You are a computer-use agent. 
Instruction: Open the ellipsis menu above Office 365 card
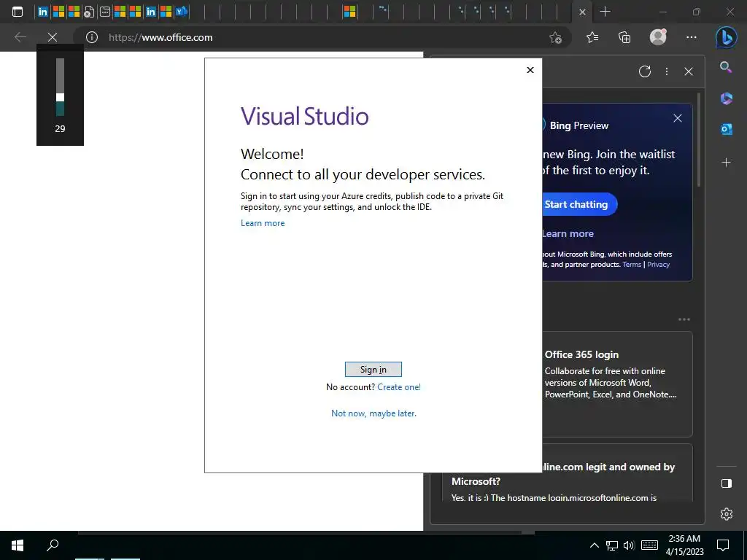684,319
